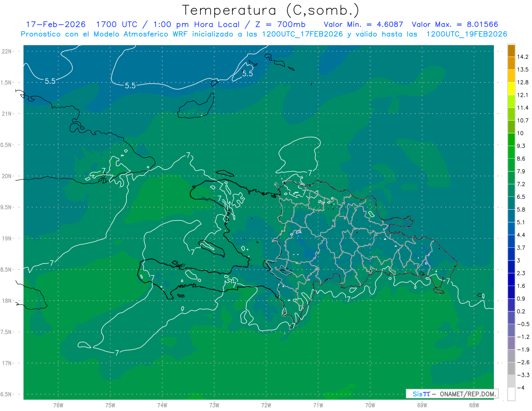Click the colorbar value "-1.9"
The height and width of the screenshot is (411, 532).
(523, 349)
